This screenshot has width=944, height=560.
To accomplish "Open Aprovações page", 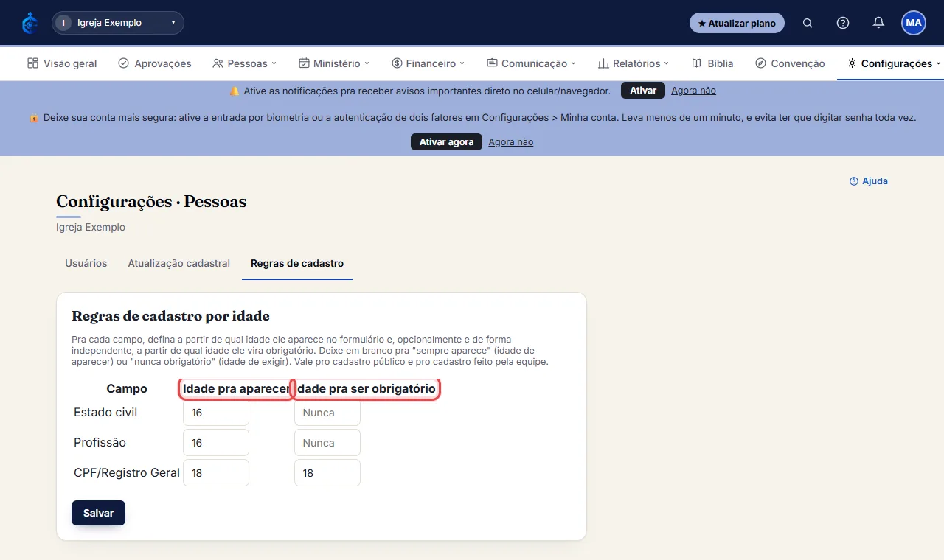I will [155, 63].
